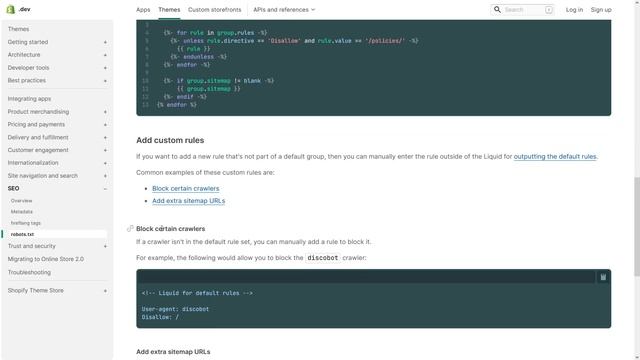
Task: Click 'User-agent: discobot' code line
Action: [x=176, y=309]
